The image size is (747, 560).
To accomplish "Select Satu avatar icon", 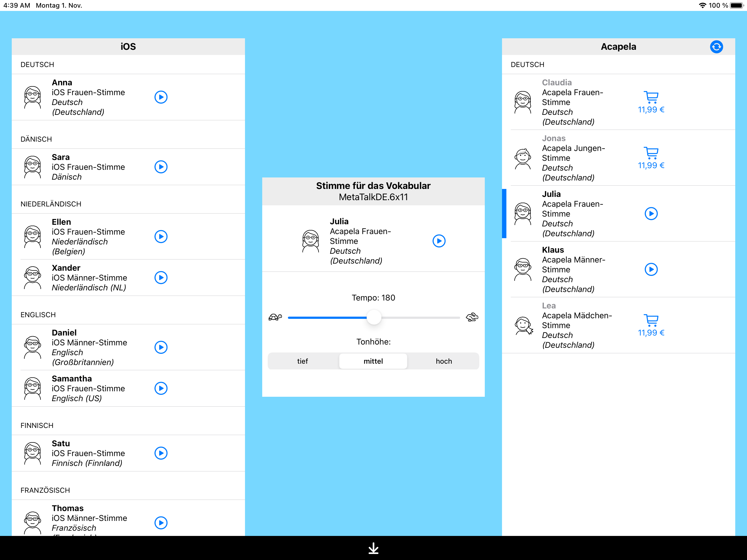I will [33, 453].
